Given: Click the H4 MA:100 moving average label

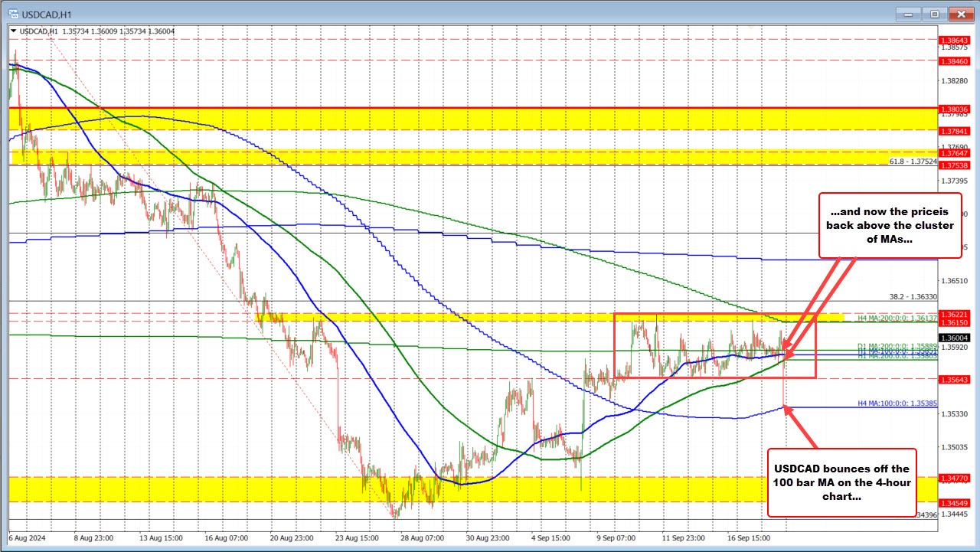Looking at the screenshot, I should click(897, 403).
